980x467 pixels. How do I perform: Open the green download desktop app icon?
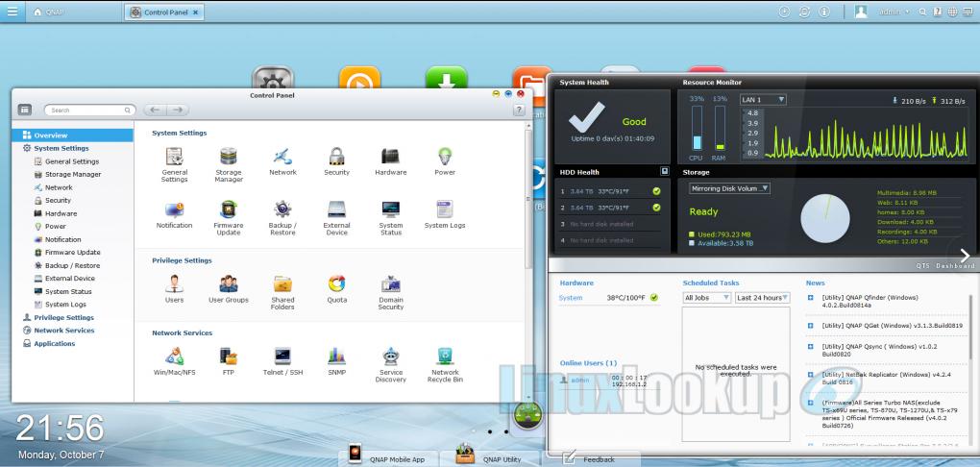pyautogui.click(x=446, y=78)
